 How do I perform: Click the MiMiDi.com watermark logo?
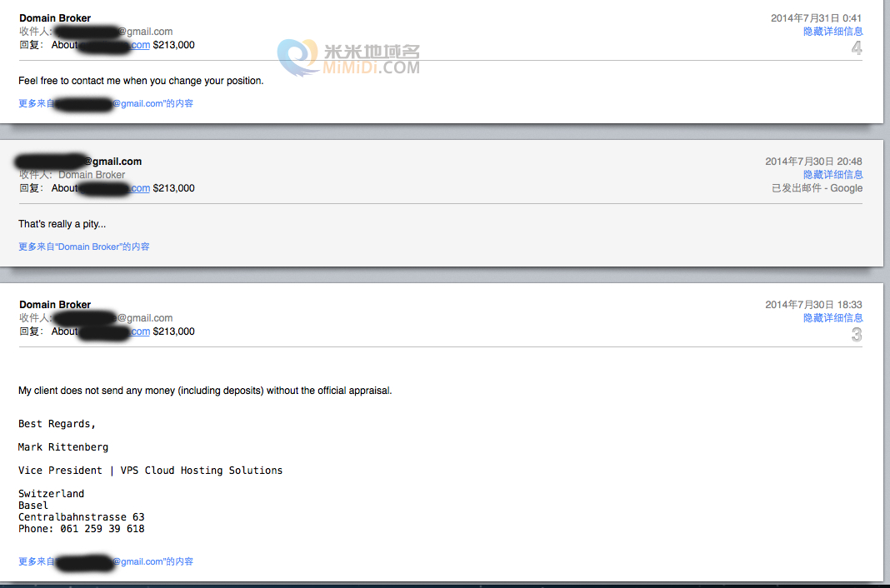[x=348, y=58]
